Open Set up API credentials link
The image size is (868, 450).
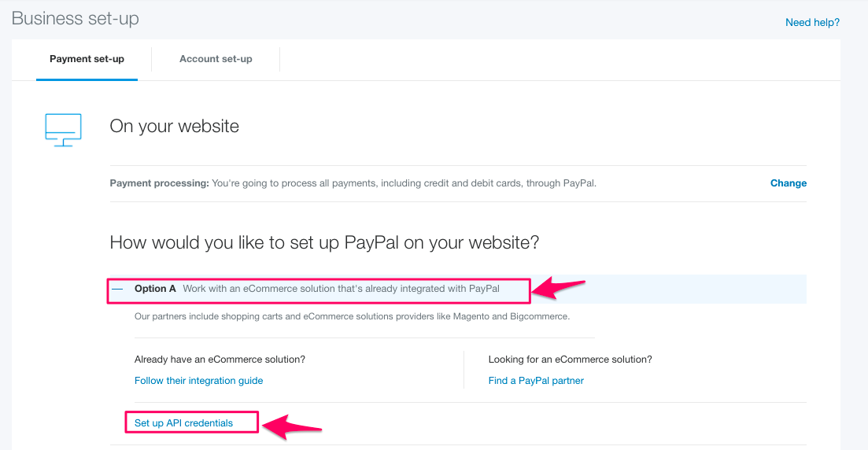pyautogui.click(x=184, y=423)
